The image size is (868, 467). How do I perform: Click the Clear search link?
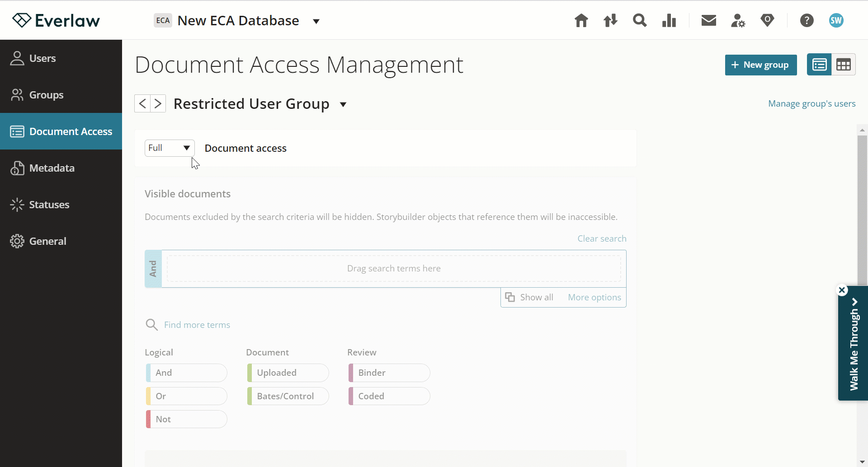(x=602, y=238)
